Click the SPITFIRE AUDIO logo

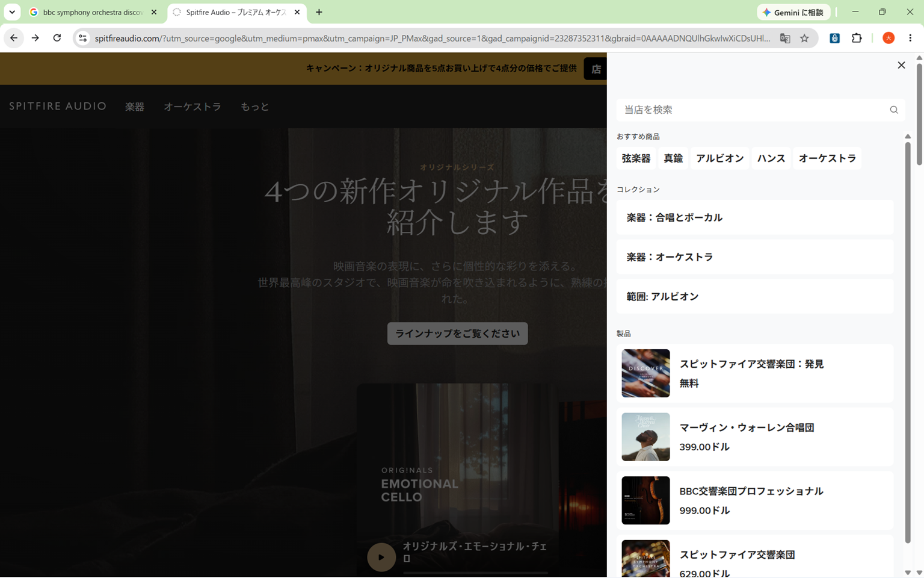pyautogui.click(x=58, y=107)
